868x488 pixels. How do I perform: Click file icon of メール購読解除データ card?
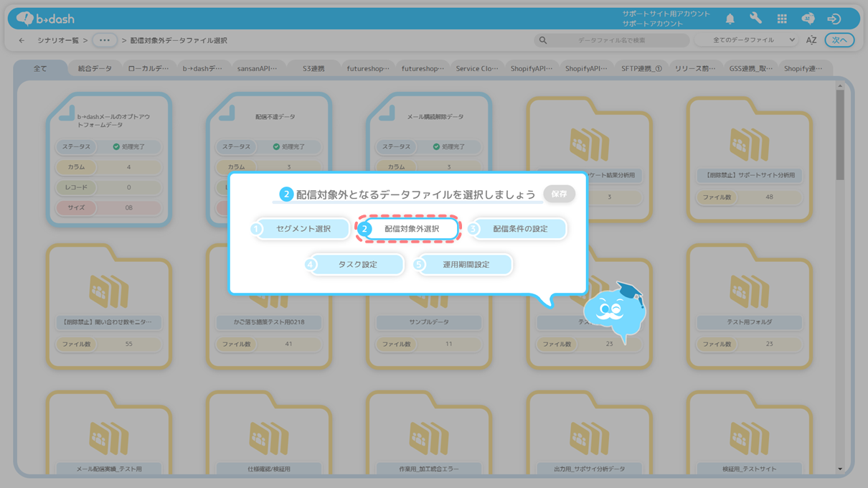tap(387, 113)
